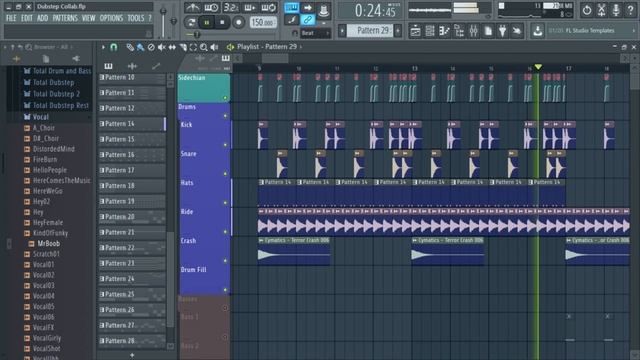Mute the Crash track

tap(225, 260)
